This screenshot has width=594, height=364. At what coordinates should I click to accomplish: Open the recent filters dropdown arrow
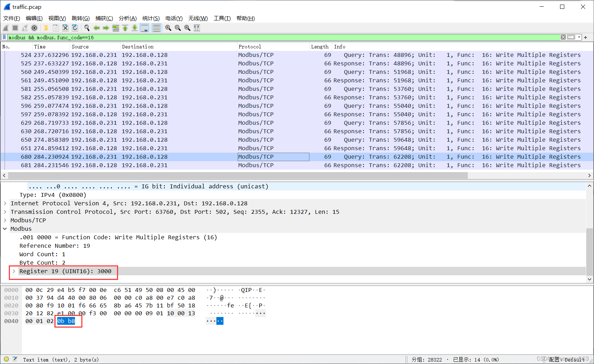pos(579,37)
